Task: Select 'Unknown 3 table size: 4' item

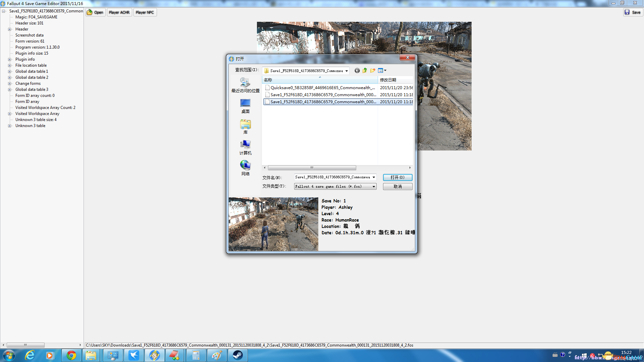Action: click(x=36, y=120)
